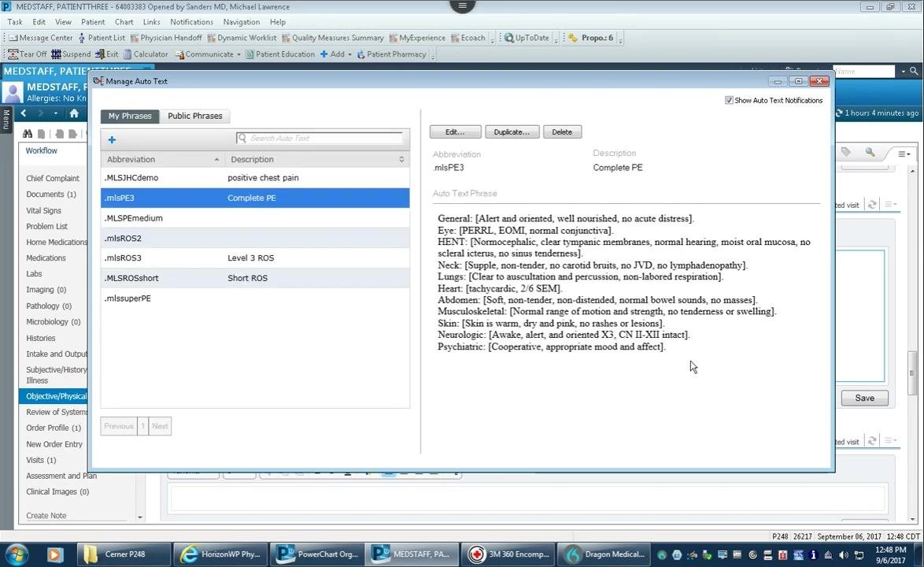Open Ecoach toolbar item
Screen dimensions: 924x567
(x=468, y=38)
